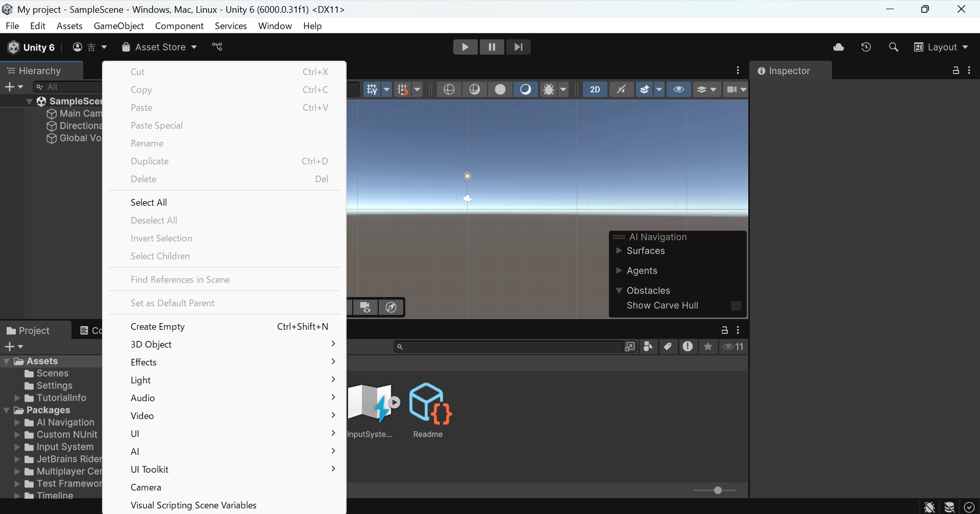Open grid snapping dropdown arrow
The height and width of the screenshot is (514, 980).
[x=418, y=89]
